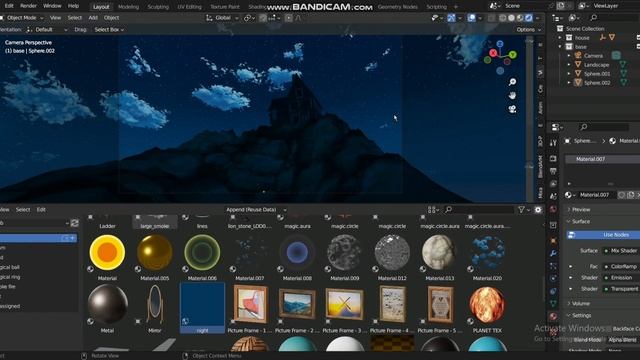Toggle show overlays button in header
Viewport: 640px width, 360px height.
[471, 18]
